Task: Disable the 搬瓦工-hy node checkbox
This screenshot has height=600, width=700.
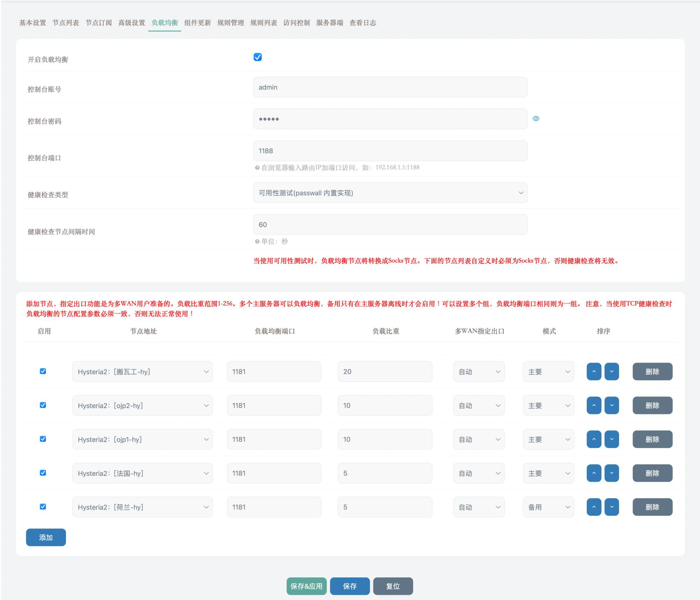Action: coord(43,371)
